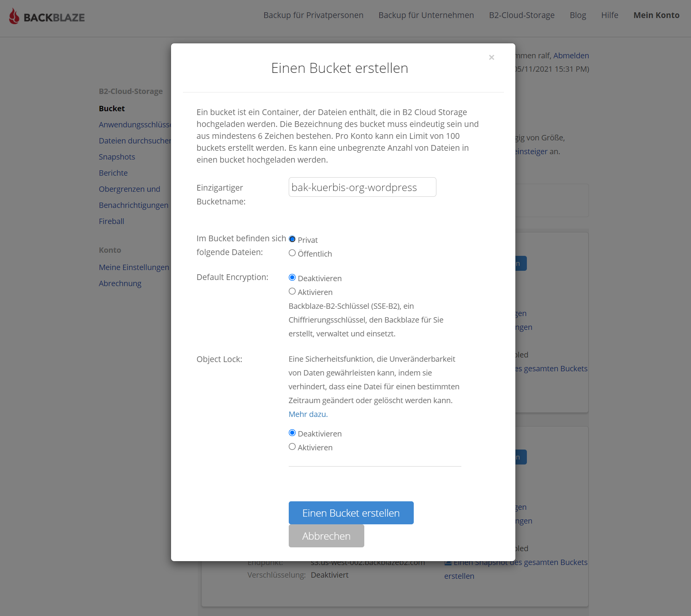Viewport: 691px width, 616px height.
Task: Go to Mein Konto
Action: click(656, 15)
